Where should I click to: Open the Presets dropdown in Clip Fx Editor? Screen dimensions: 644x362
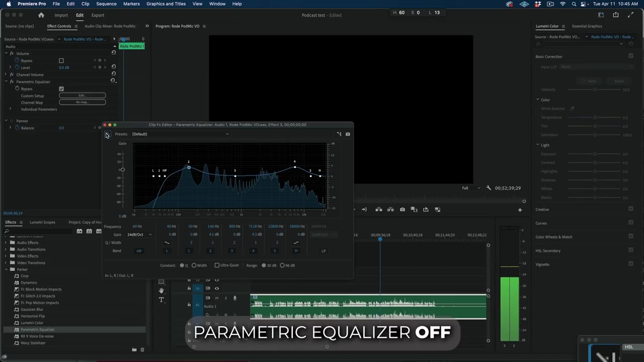coord(180,134)
